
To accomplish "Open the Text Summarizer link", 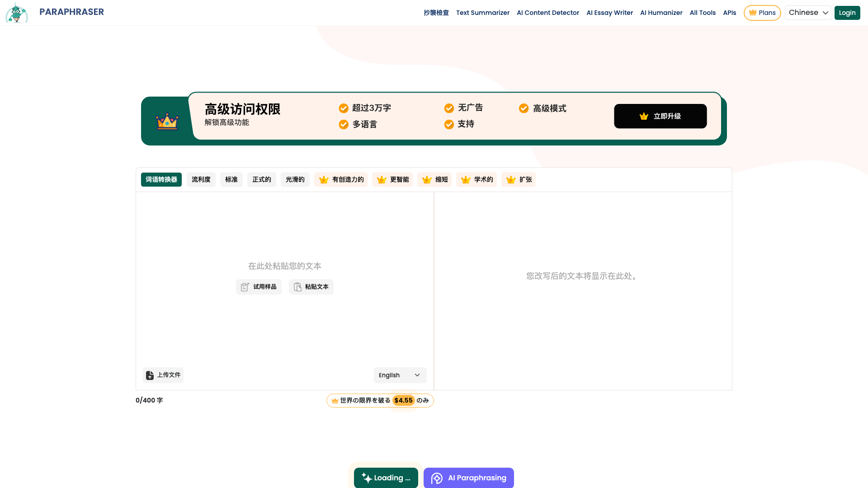I will 483,13.
